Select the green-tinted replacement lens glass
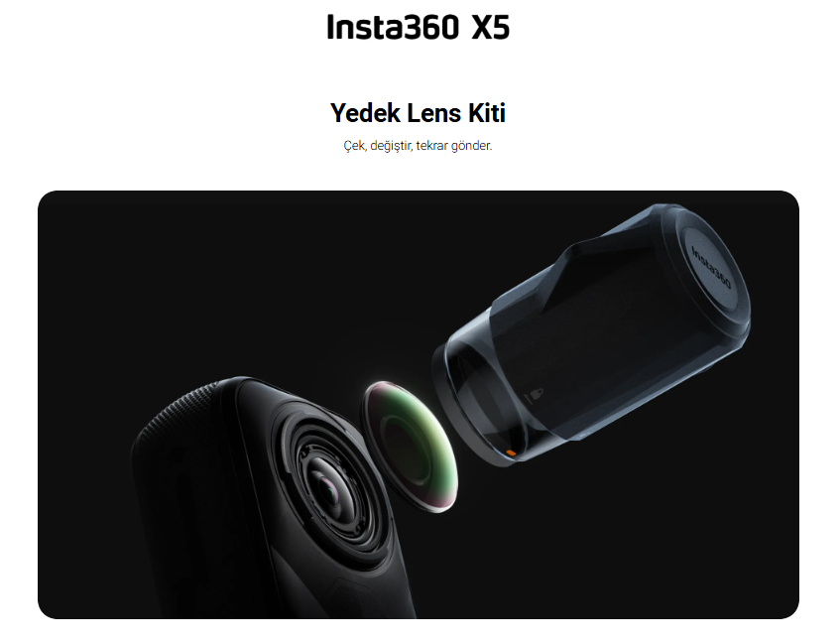The height and width of the screenshot is (643, 840). [411, 447]
